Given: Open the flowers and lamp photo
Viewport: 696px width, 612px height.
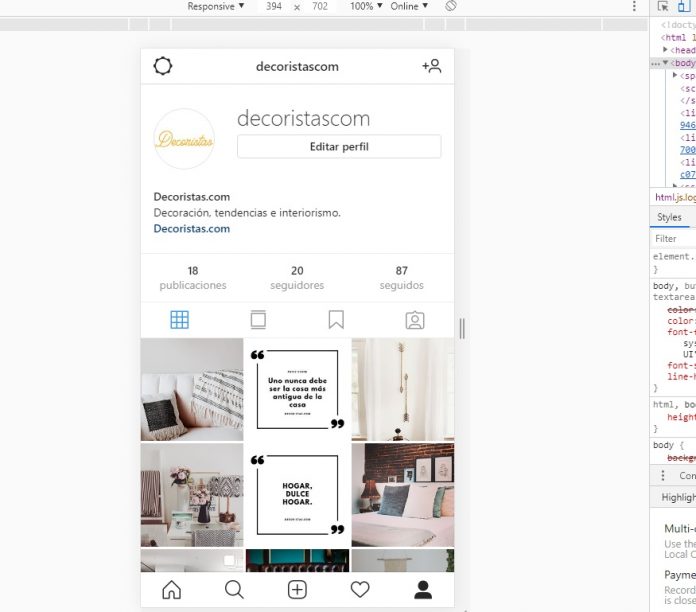Looking at the screenshot, I should click(x=192, y=495).
